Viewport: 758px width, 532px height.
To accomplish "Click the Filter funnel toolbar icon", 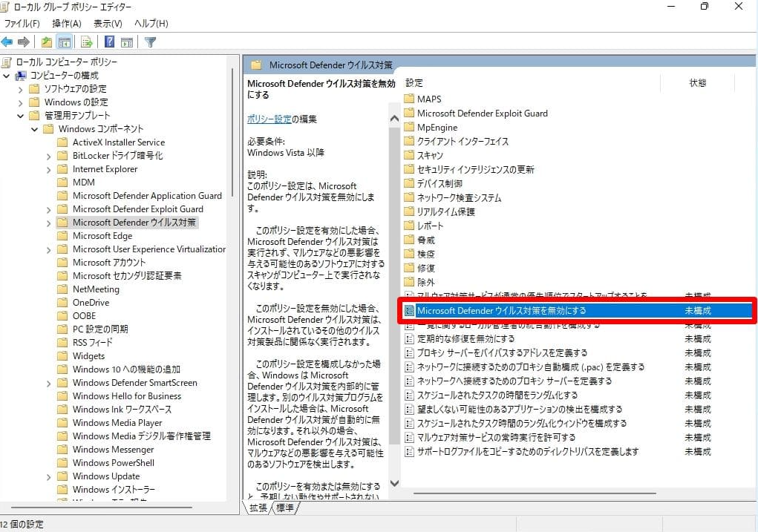I will (151, 42).
